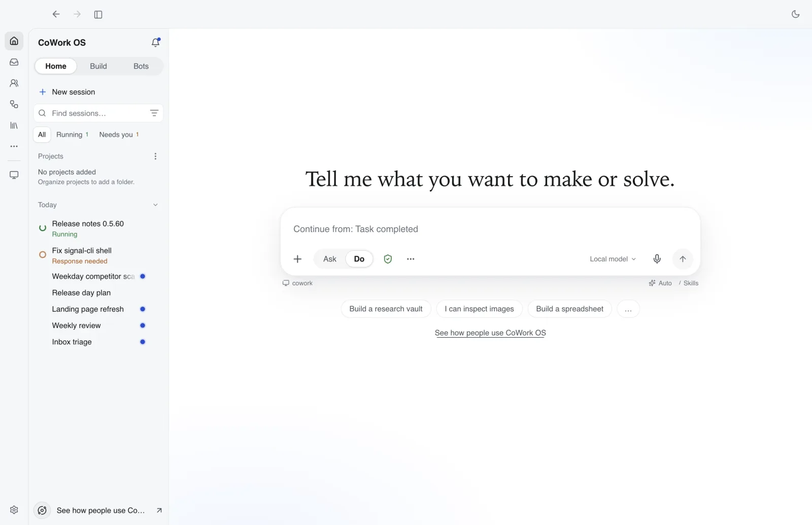This screenshot has width=812, height=525.
Task: Choose Build a spreadsheet suggestion
Action: coord(569,309)
